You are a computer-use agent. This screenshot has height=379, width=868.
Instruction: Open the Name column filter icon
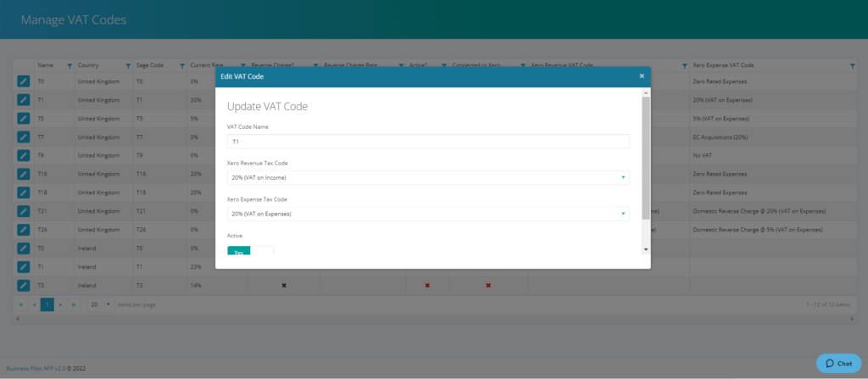[70, 66]
